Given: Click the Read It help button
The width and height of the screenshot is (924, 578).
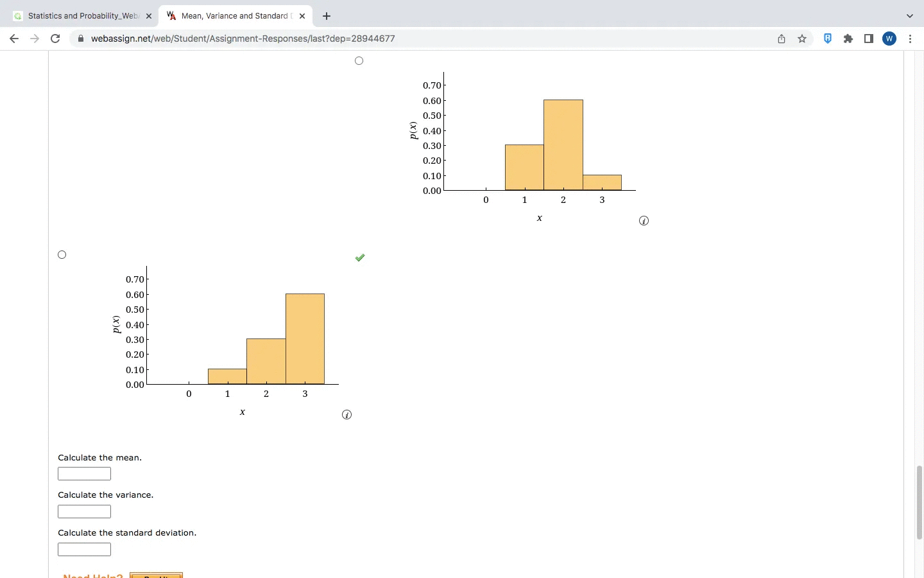Looking at the screenshot, I should coord(156,575).
